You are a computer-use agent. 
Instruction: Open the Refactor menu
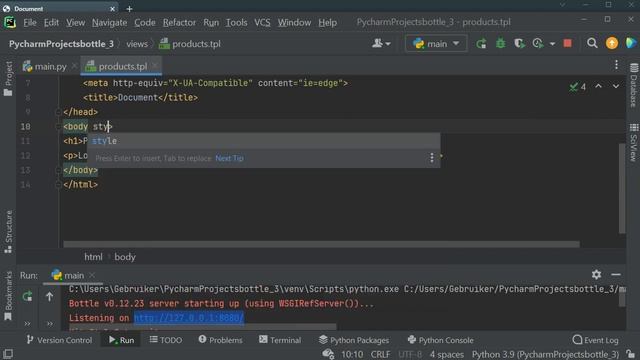[x=179, y=22]
